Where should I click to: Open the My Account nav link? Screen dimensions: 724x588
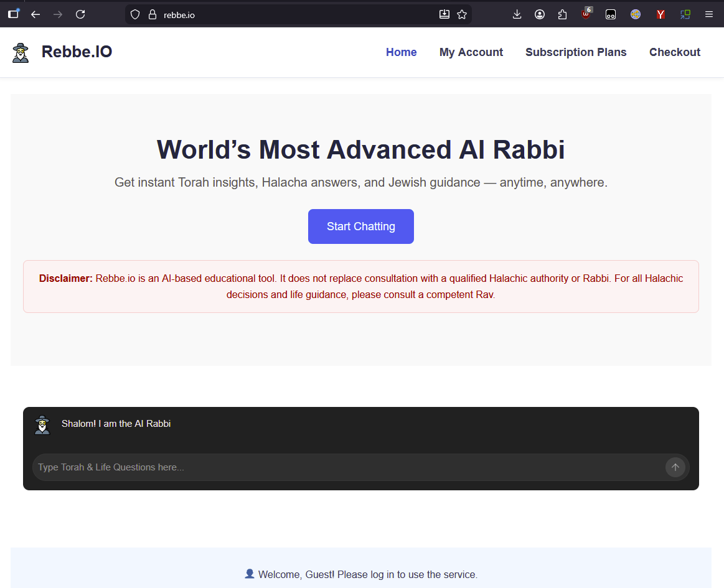click(x=471, y=52)
